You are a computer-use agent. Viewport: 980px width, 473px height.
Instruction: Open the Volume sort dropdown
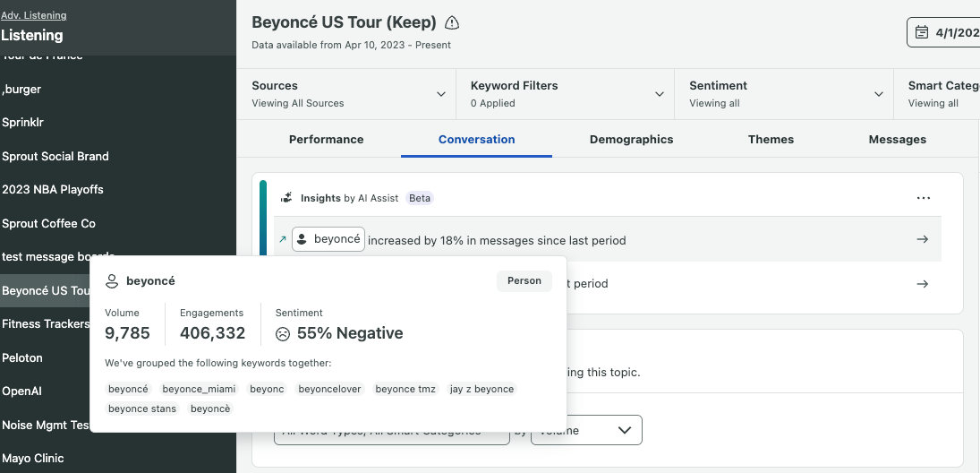tap(586, 430)
